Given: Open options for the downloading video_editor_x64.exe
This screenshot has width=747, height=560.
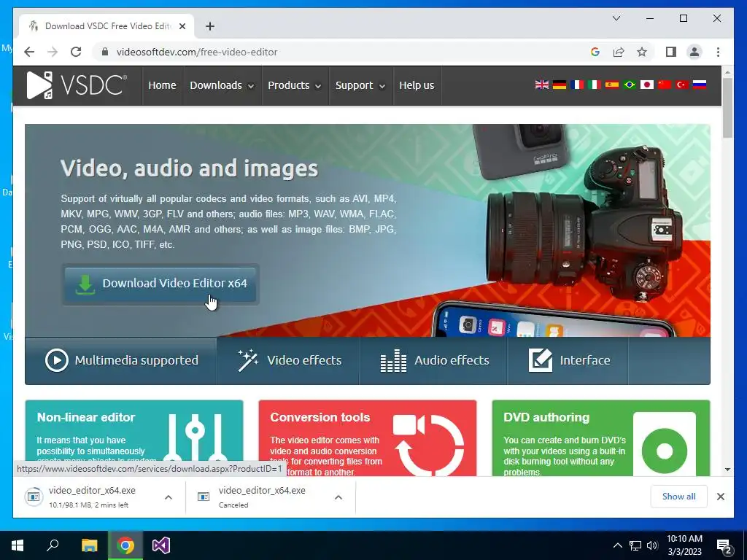Looking at the screenshot, I should pos(169,497).
